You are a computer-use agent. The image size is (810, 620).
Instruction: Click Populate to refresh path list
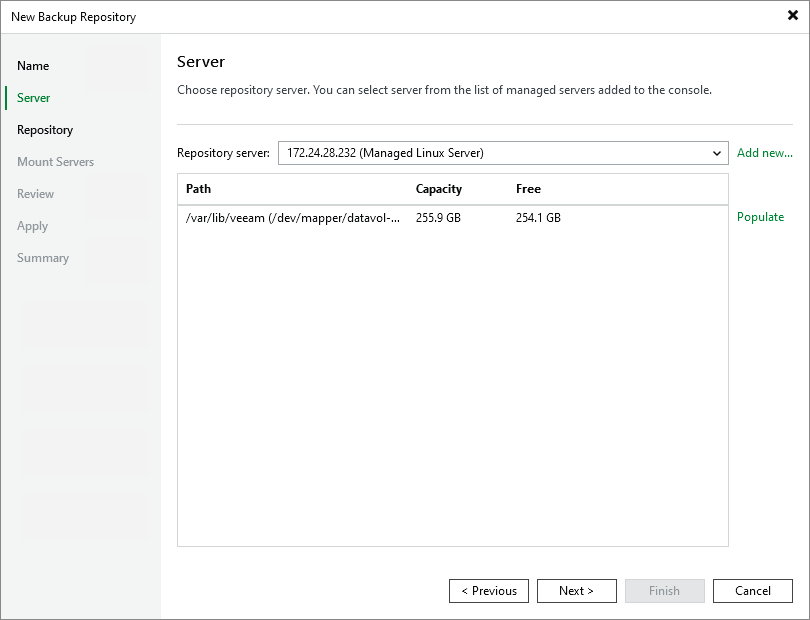(760, 217)
